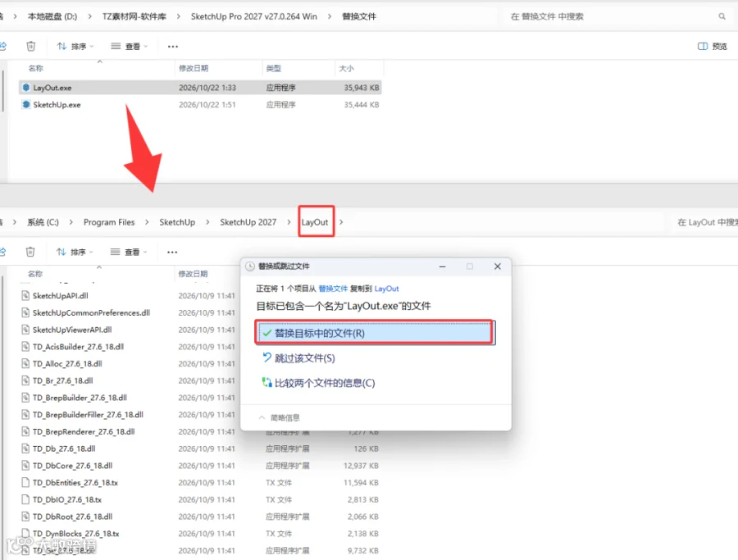738x560 pixels.
Task: Sort top window by 大小 column
Action: [x=346, y=68]
